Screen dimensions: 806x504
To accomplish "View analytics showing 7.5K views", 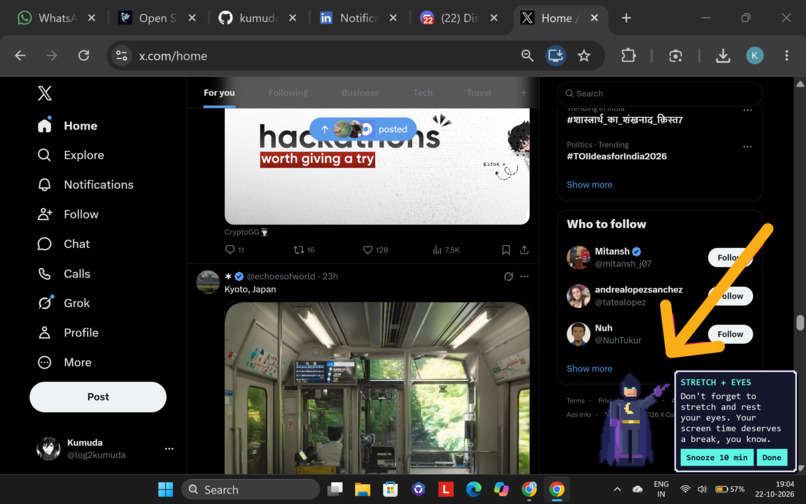I will point(446,250).
